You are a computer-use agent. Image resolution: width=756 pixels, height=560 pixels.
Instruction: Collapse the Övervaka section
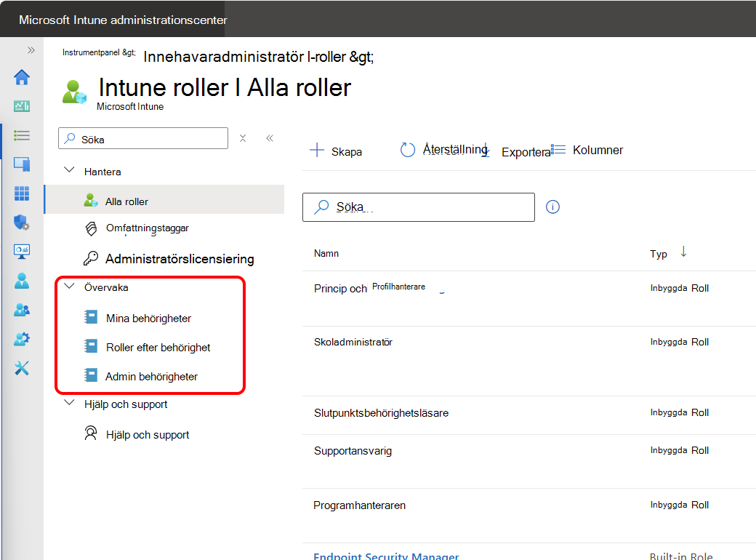click(x=69, y=287)
